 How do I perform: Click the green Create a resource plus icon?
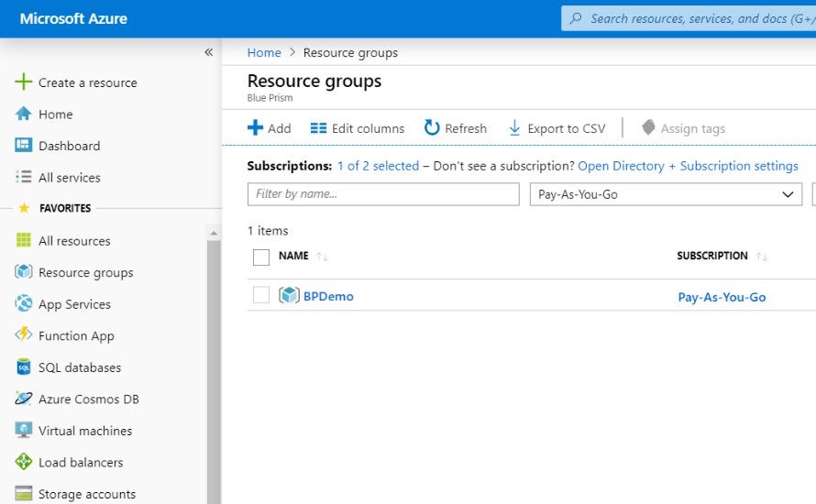tap(24, 82)
